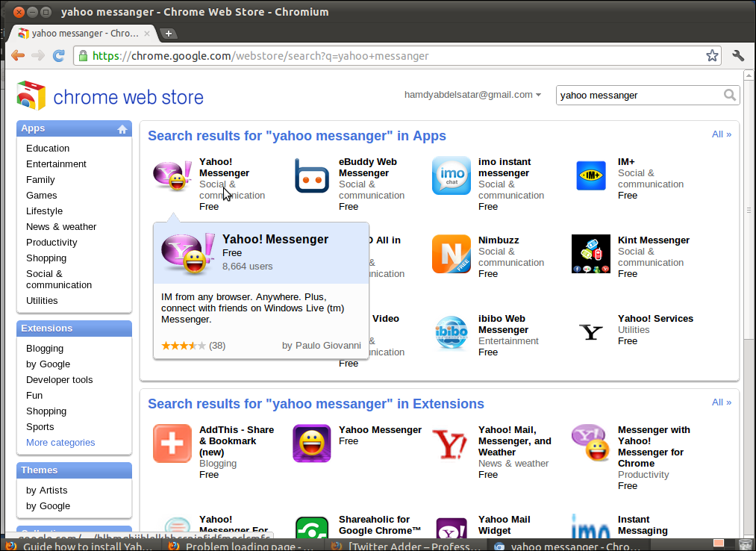Image resolution: width=756 pixels, height=551 pixels.
Task: Click the Chrome Web Store logo
Action: 110,96
